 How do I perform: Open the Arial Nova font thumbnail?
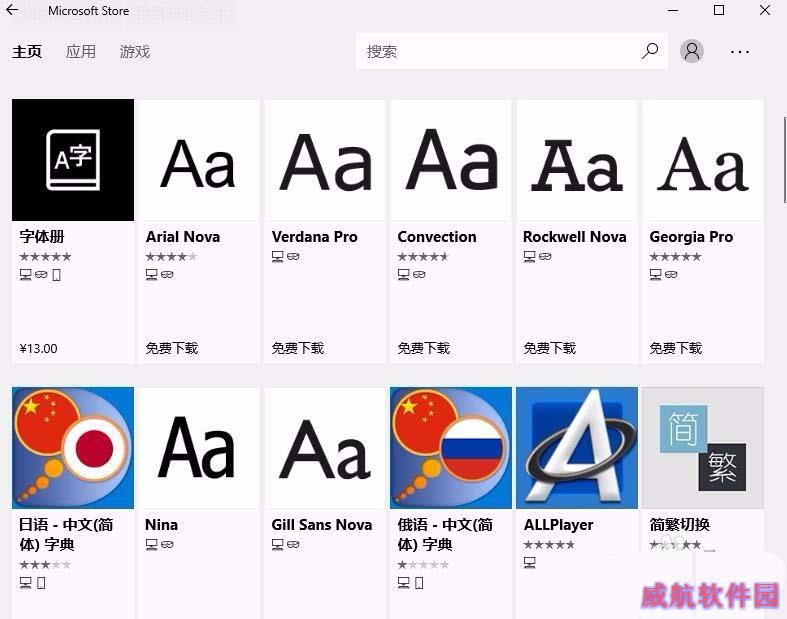click(x=199, y=160)
